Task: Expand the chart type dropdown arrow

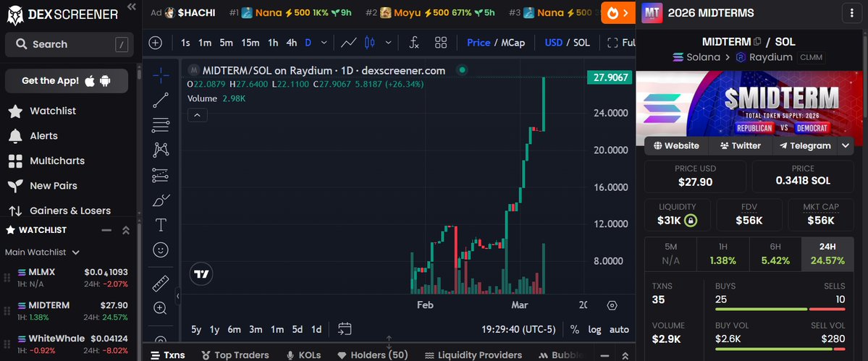Action: [x=389, y=43]
